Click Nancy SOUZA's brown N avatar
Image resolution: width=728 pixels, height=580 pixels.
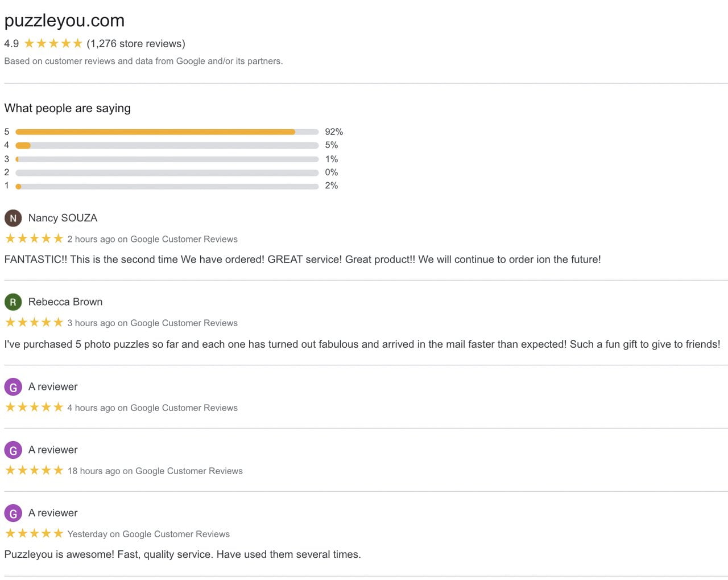point(13,218)
